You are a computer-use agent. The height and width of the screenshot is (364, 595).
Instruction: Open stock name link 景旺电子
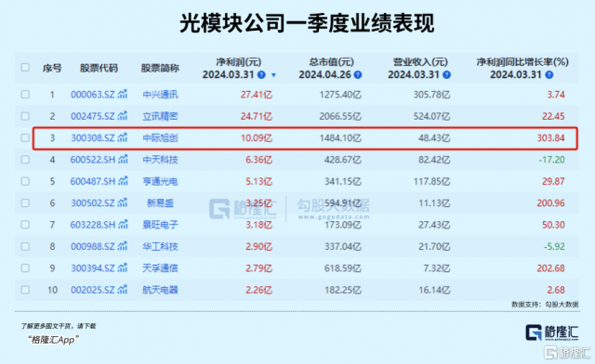click(160, 225)
